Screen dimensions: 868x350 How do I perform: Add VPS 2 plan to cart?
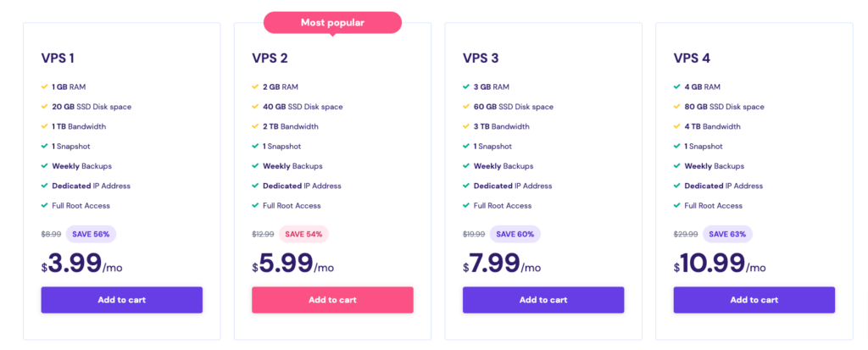[x=332, y=300]
